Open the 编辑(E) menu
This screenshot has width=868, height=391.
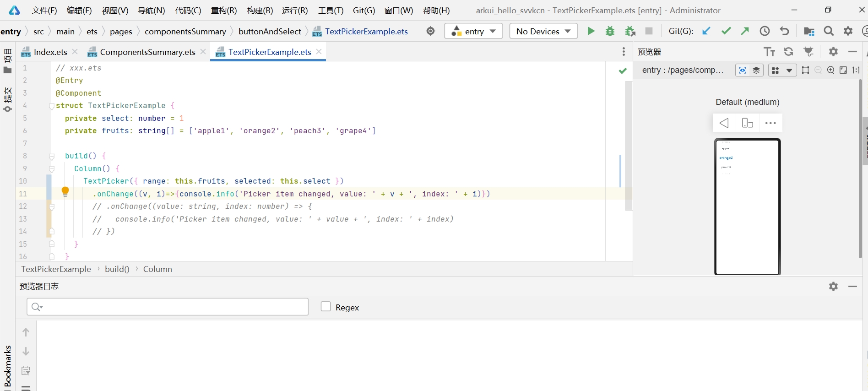coord(79,11)
